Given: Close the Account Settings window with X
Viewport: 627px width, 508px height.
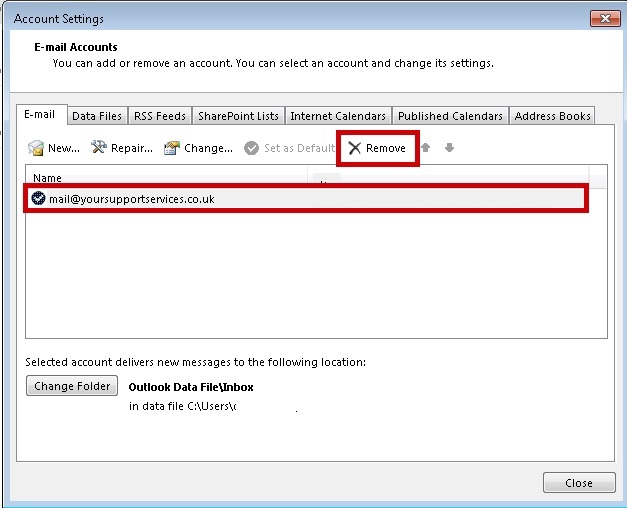Looking at the screenshot, I should tap(605, 18).
